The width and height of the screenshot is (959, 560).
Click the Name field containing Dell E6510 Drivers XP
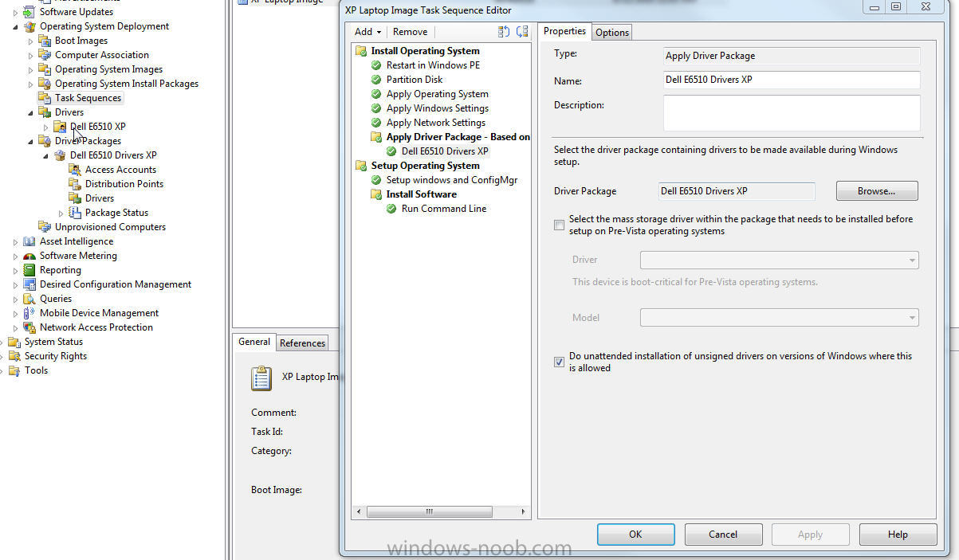[792, 80]
